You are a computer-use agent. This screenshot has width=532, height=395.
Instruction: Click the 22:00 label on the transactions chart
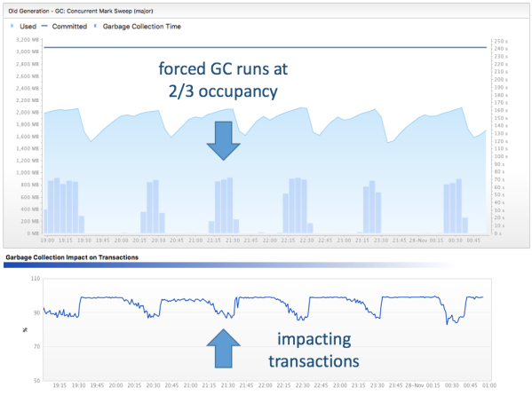266,385
